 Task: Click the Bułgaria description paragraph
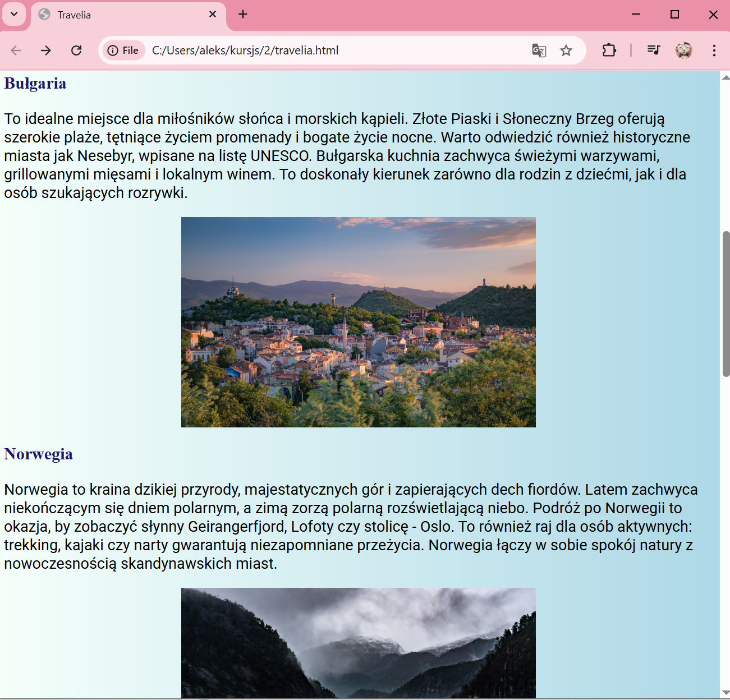347,155
